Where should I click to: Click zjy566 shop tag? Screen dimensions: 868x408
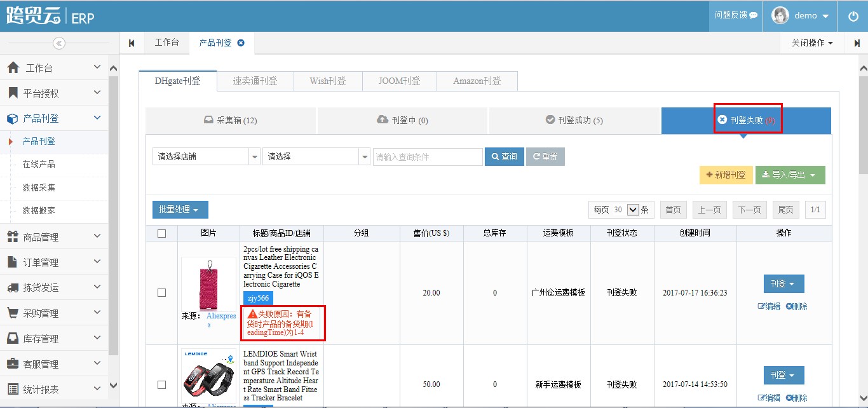click(258, 298)
